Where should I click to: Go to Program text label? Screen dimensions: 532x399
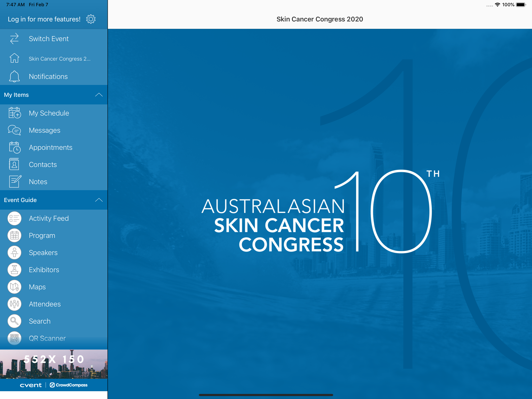(x=42, y=236)
